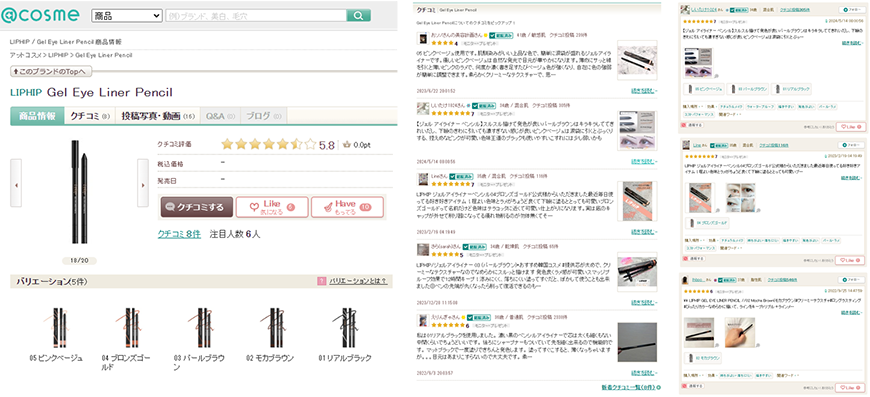Toggle Like on the top-right review card
Viewport: 870px width, 397px height.
point(851,127)
